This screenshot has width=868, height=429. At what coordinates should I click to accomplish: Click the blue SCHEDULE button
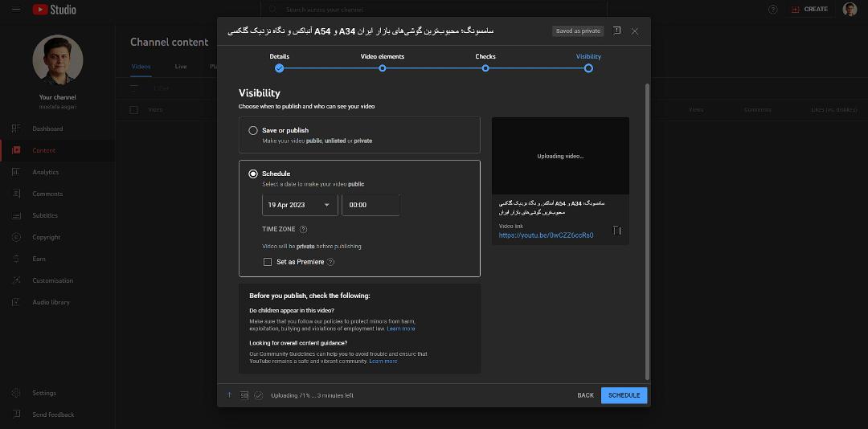click(624, 395)
